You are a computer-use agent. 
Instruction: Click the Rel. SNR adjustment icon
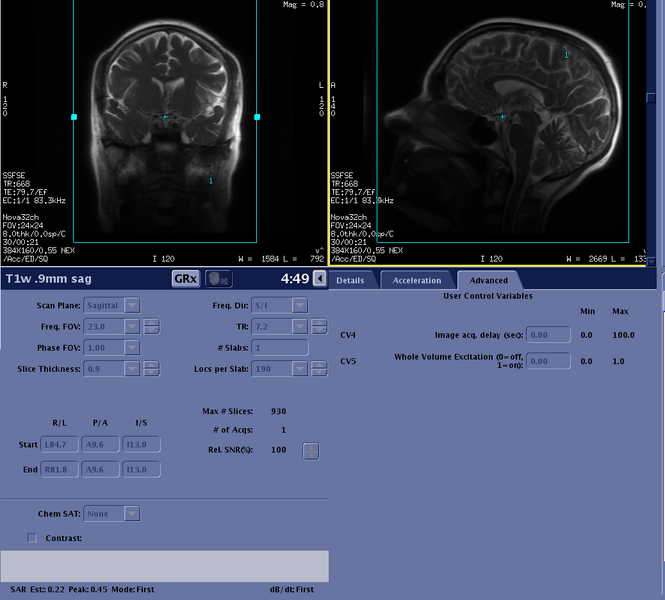point(311,451)
